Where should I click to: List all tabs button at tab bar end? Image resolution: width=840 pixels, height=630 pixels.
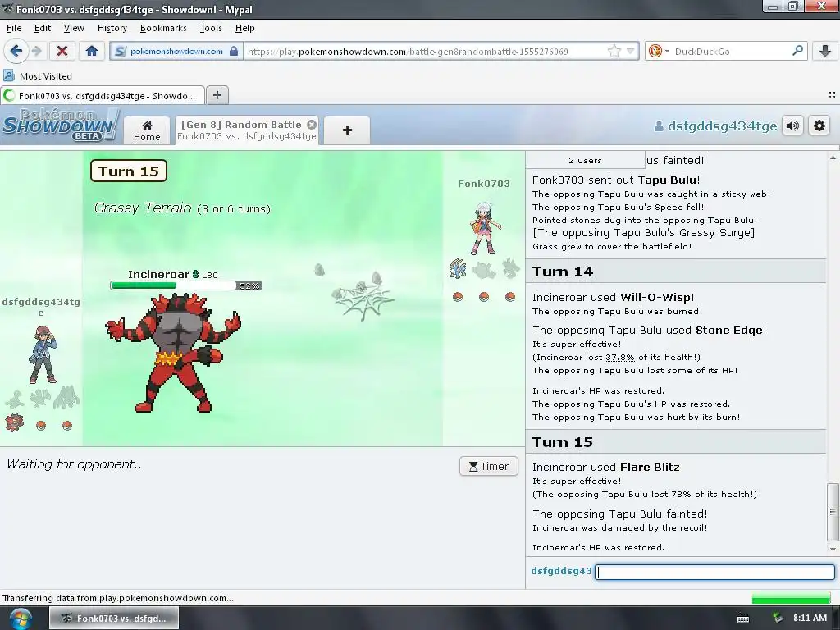click(x=832, y=95)
